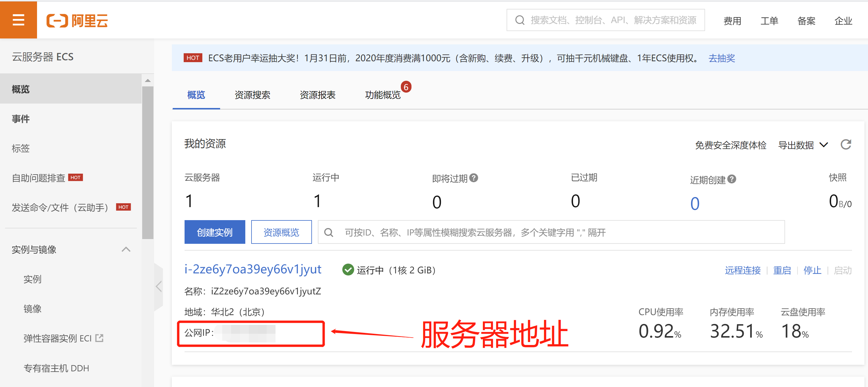Screen dimensions: 868x387
Task: Collapse the sidebar with the left arrow handle
Action: [159, 287]
